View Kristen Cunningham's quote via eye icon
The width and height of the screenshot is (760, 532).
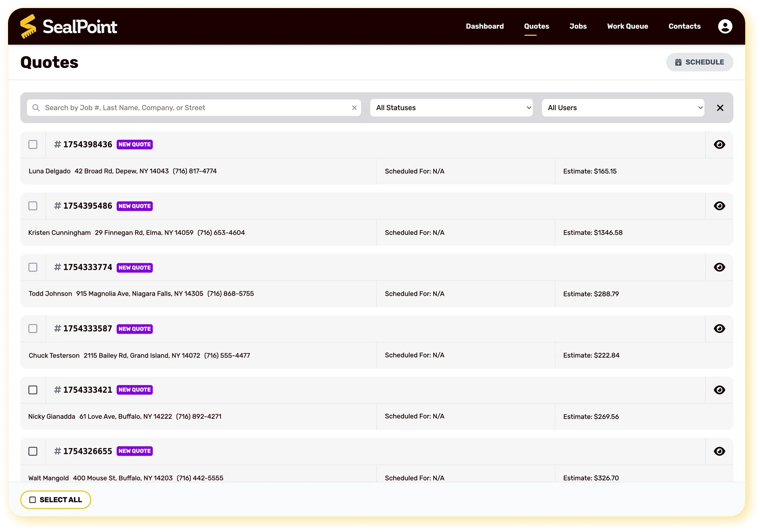pos(719,206)
